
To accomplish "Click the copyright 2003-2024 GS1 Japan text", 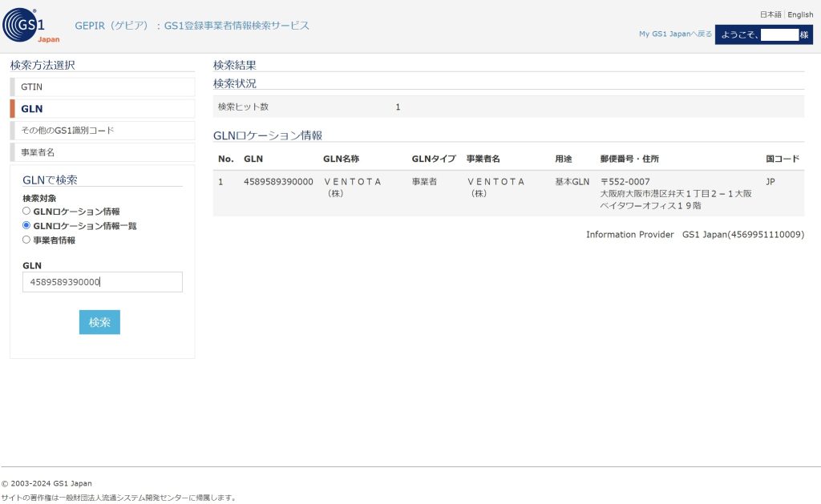I will (x=47, y=484).
